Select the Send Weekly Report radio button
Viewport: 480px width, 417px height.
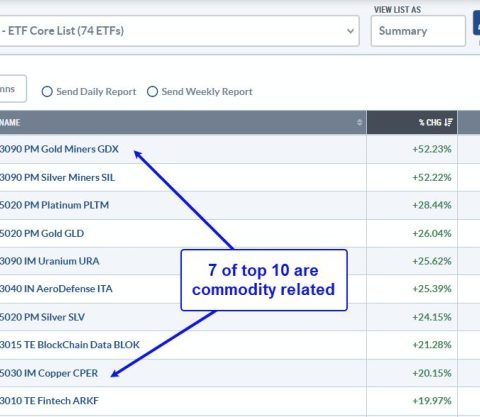152,92
